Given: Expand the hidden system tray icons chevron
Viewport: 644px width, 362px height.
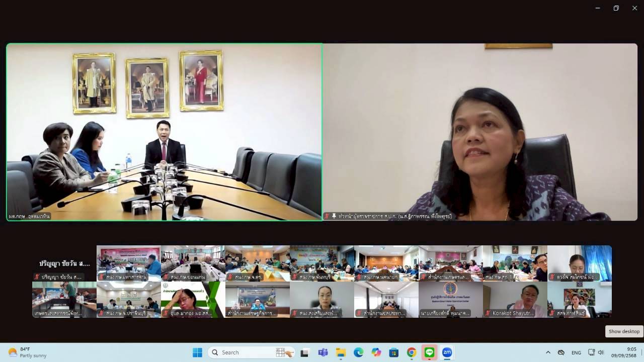Looking at the screenshot, I should click(548, 352).
